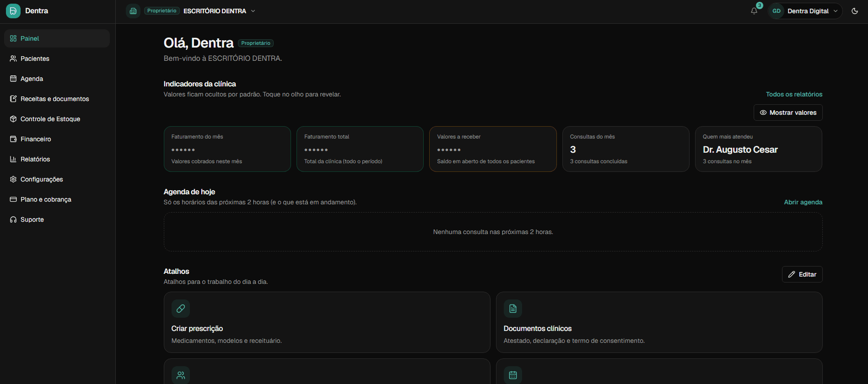This screenshot has height=384, width=868.
Task: Click the Faturamento do mês card
Action: click(227, 149)
